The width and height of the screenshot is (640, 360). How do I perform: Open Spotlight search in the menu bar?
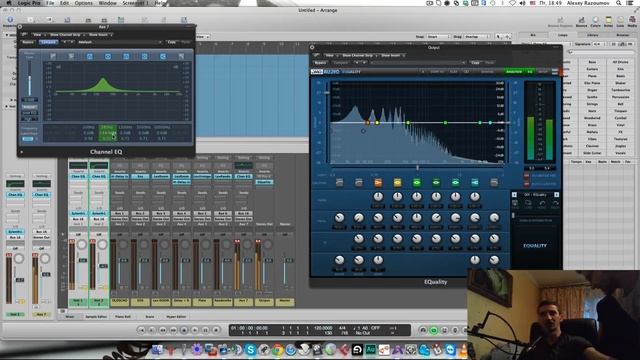(619, 3)
